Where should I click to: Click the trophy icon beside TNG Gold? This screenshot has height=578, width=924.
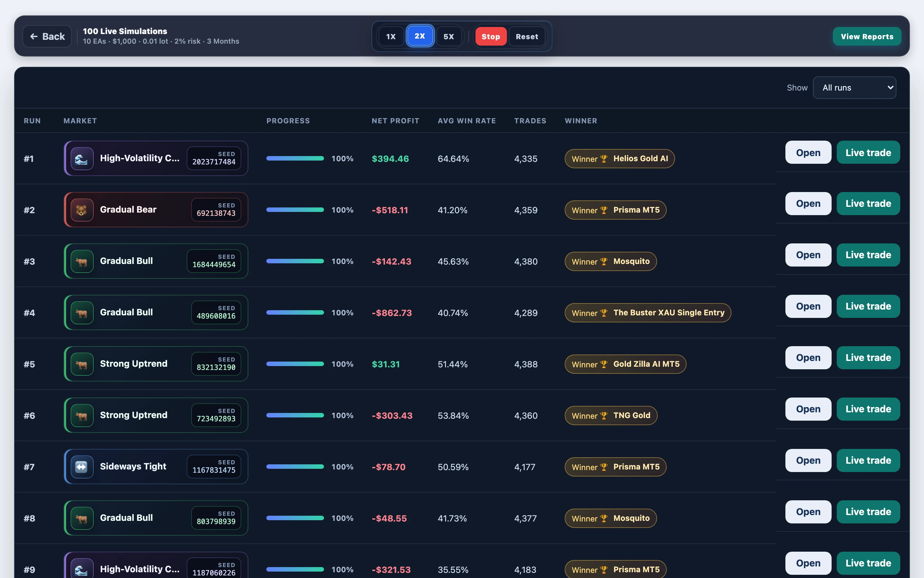click(x=604, y=416)
